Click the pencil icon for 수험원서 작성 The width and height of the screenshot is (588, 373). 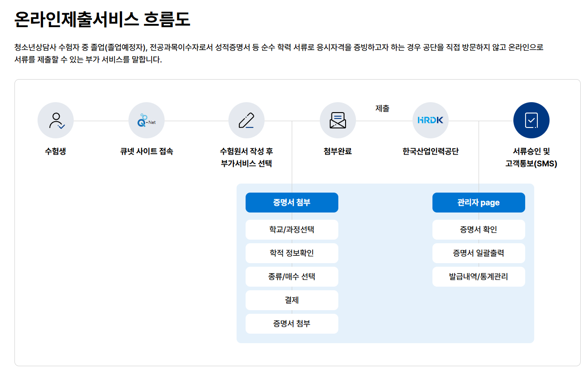pos(247,120)
